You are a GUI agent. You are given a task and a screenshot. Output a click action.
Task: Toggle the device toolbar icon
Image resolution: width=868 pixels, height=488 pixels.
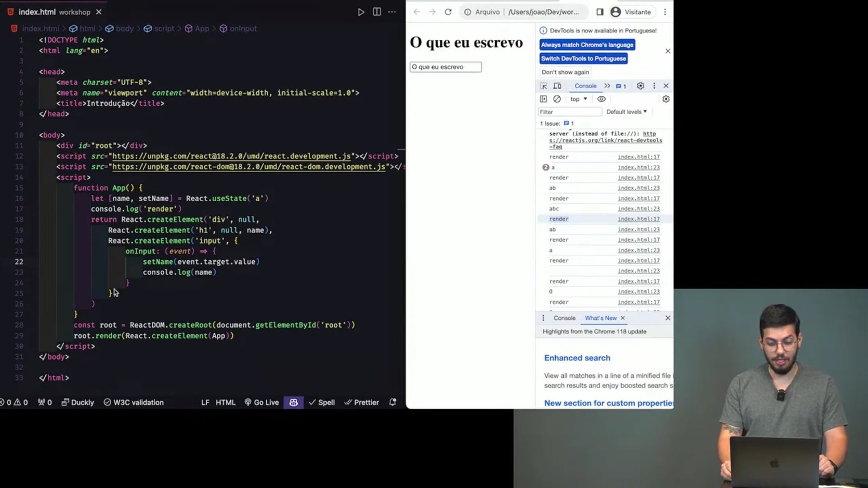[557, 86]
